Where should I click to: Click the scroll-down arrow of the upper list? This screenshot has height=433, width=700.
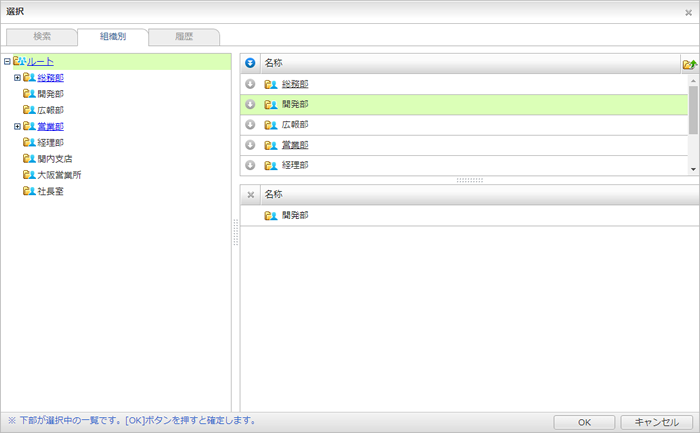pyautogui.click(x=694, y=169)
